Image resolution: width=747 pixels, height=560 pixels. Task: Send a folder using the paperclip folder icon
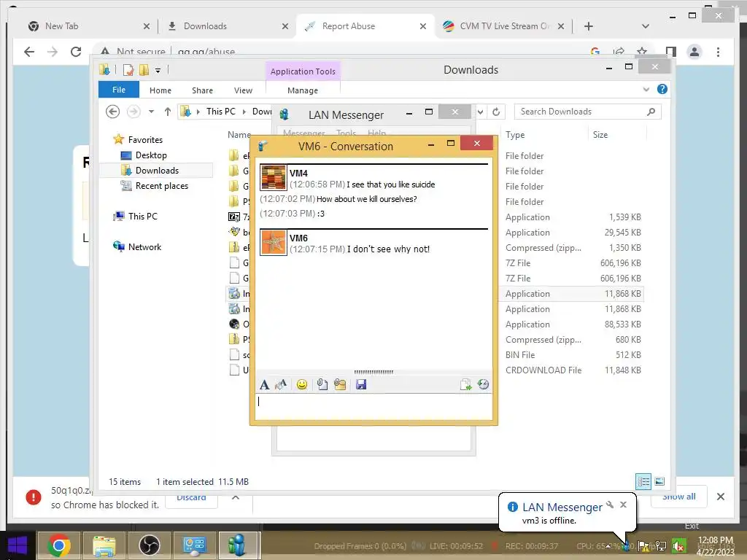(340, 385)
